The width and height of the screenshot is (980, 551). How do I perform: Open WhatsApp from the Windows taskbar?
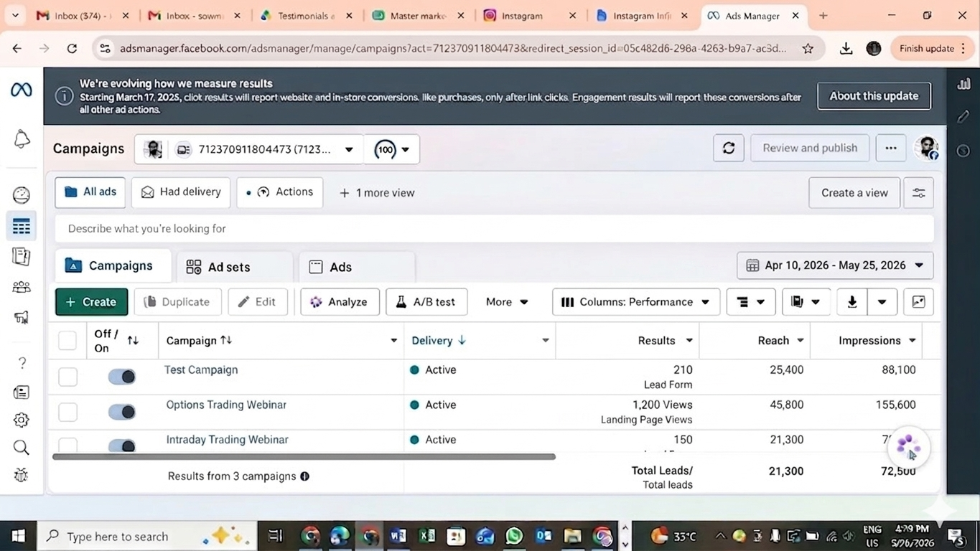click(x=514, y=536)
